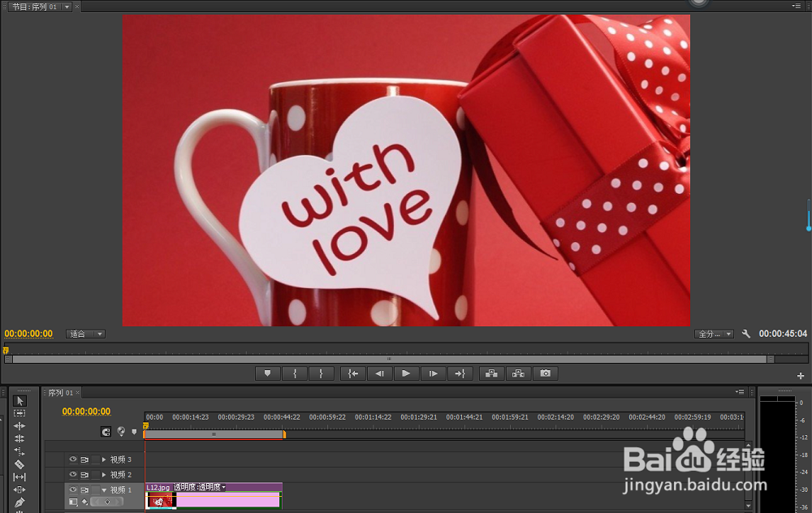Go to Out point in program monitor
Screen dimensions: 812x513
460,373
